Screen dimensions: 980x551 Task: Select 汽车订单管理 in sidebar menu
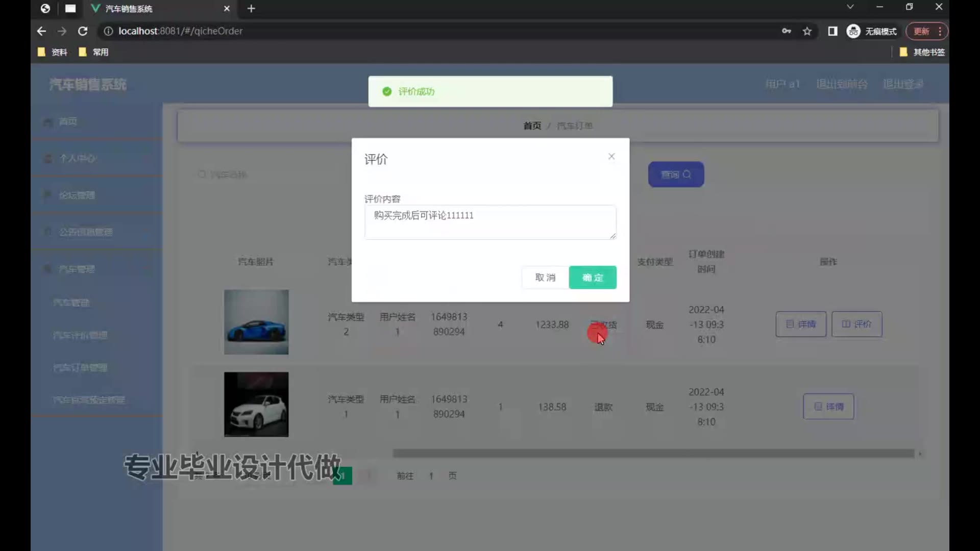coord(80,367)
